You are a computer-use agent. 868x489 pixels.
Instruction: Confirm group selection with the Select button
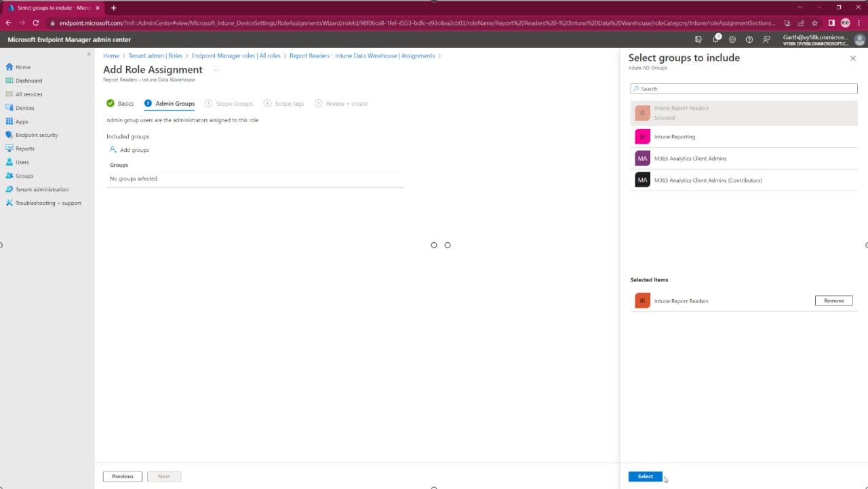click(x=644, y=476)
